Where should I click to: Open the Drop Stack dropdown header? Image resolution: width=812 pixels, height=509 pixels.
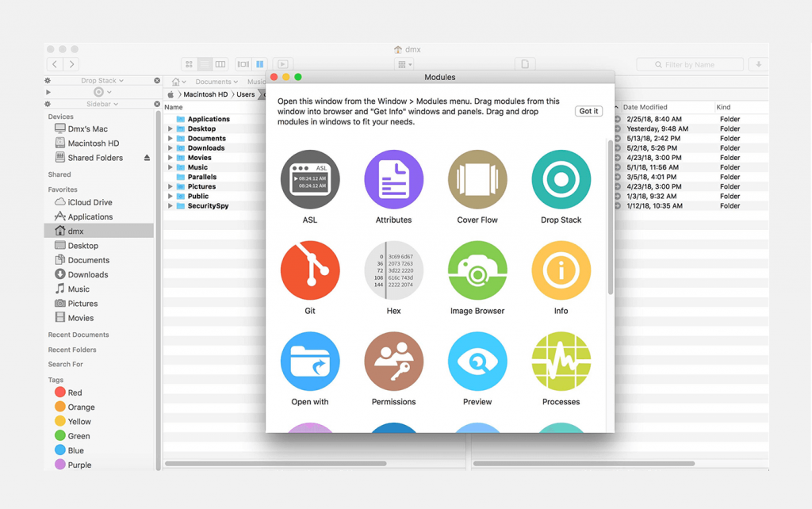pyautogui.click(x=102, y=81)
